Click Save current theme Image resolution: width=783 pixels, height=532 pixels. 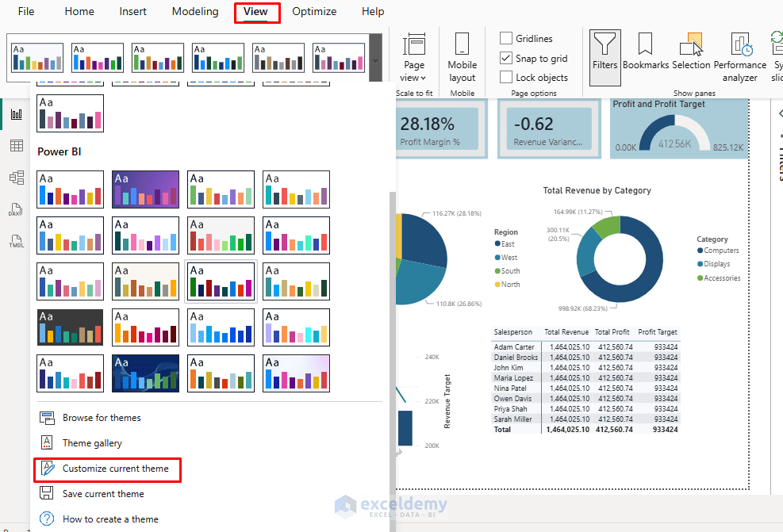[x=103, y=494]
